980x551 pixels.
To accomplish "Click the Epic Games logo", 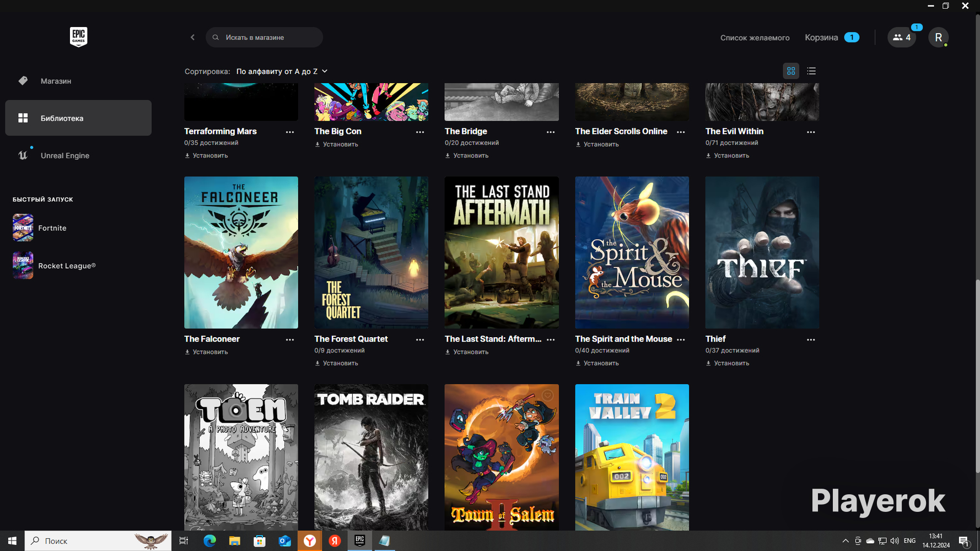I will tap(78, 37).
